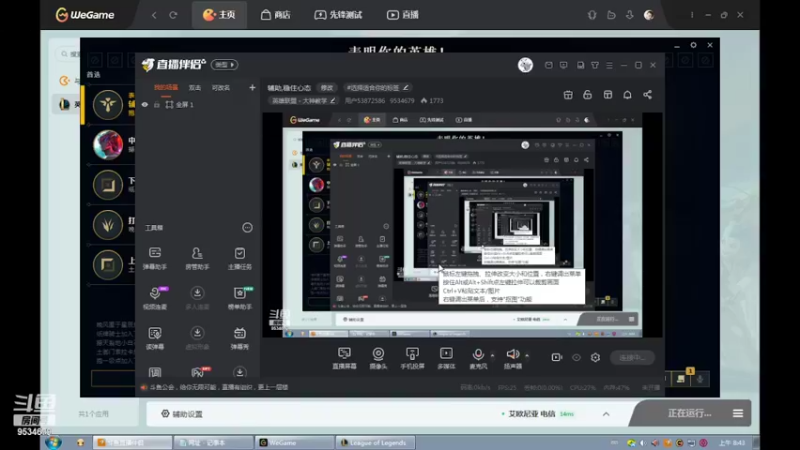Click microphone icon in LoL client corner

click(x=700, y=379)
